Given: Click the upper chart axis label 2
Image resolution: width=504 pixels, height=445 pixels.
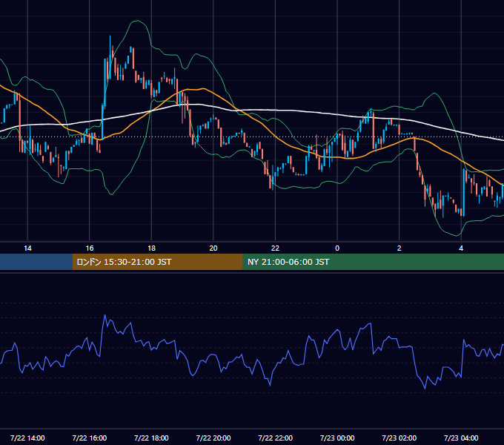Looking at the screenshot, I should 399,248.
